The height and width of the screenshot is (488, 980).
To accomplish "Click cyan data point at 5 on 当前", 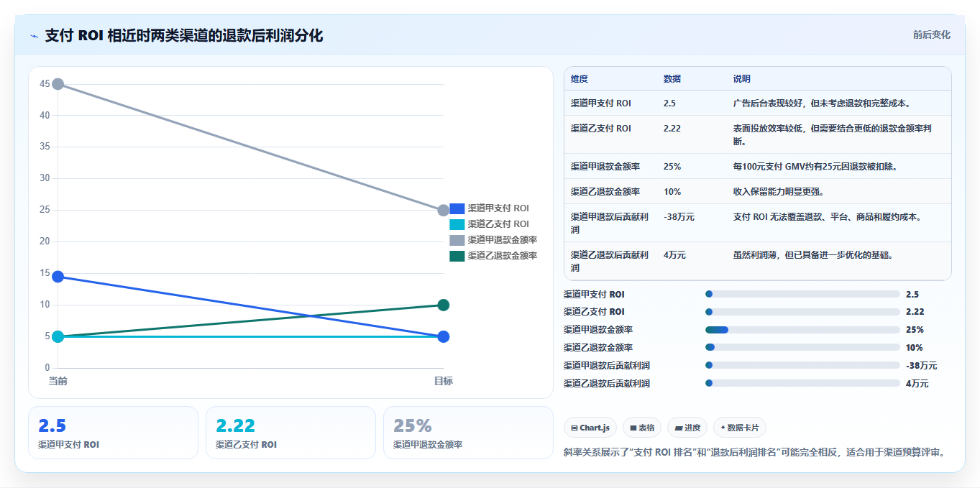I will 58,336.
